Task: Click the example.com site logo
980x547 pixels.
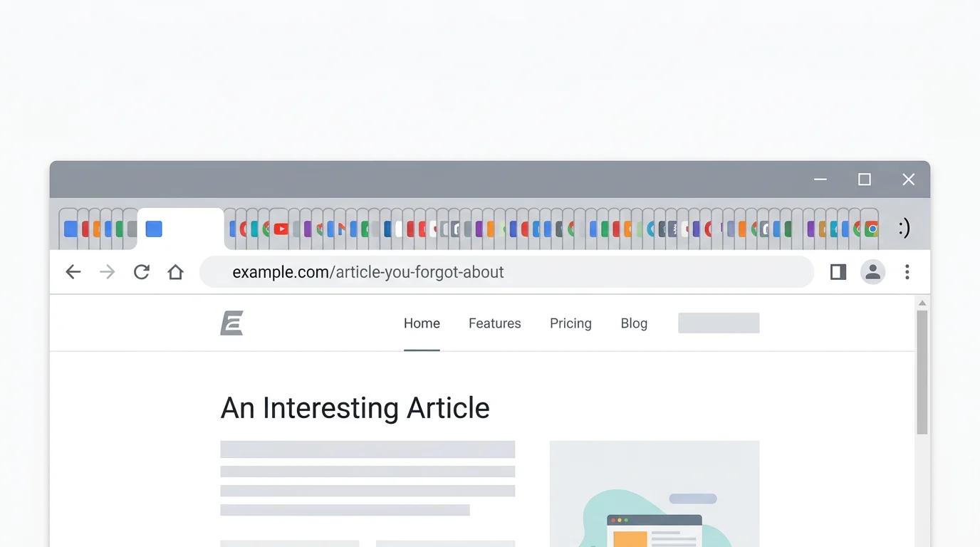Action: pyautogui.click(x=231, y=323)
